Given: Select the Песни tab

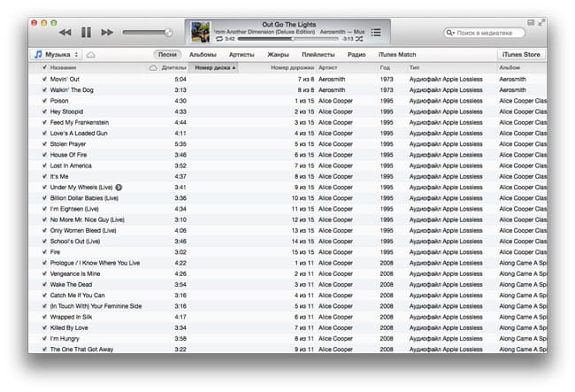Looking at the screenshot, I should (x=167, y=55).
